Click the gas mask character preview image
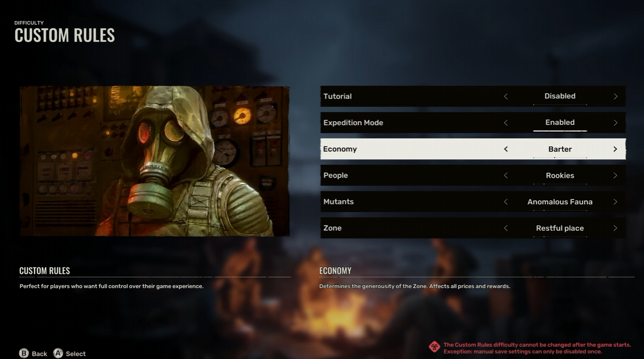This screenshot has width=644, height=359. [155, 161]
